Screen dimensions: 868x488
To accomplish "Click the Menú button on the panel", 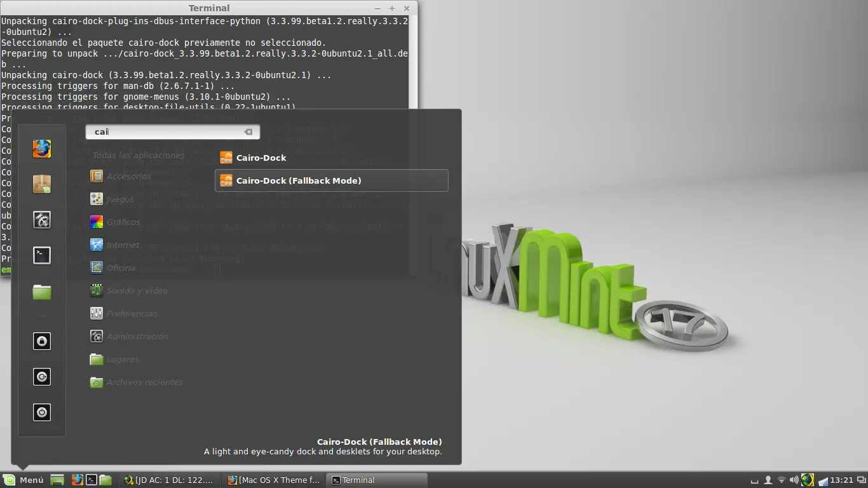I will click(24, 480).
